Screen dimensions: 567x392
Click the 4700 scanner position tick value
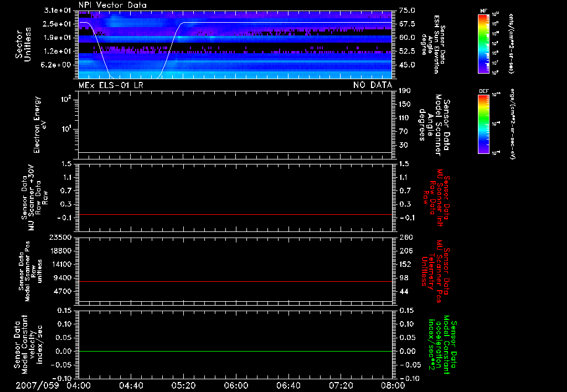tap(62, 291)
